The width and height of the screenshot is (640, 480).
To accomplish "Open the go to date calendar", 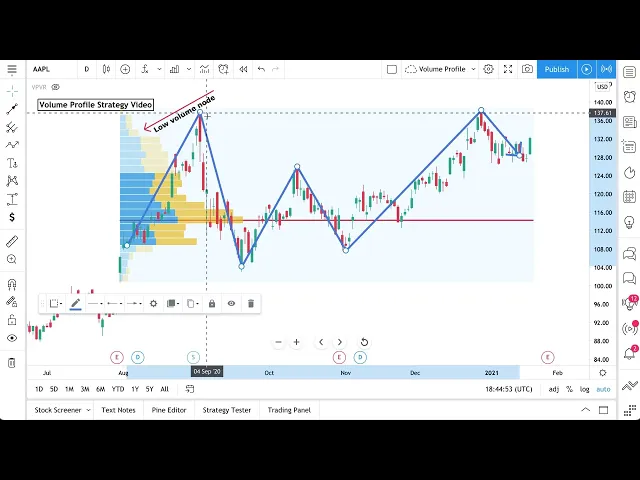I will (x=190, y=389).
